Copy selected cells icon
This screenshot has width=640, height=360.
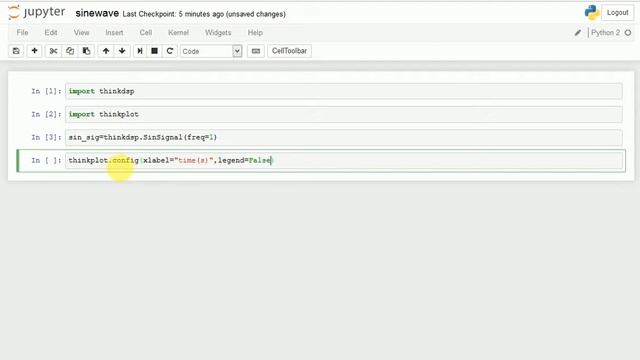coord(70,51)
